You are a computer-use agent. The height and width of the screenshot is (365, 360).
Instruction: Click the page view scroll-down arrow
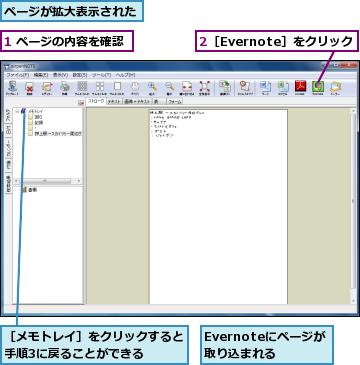point(353,301)
